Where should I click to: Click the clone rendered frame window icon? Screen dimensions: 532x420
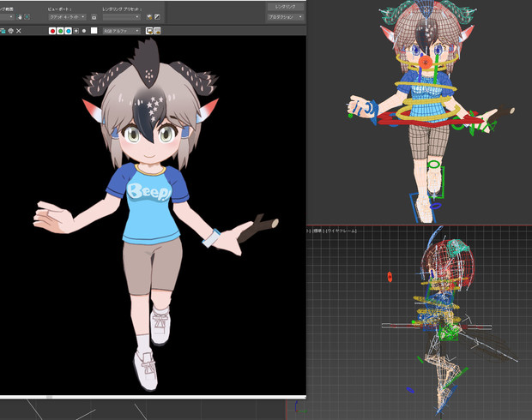pyautogui.click(x=3, y=30)
